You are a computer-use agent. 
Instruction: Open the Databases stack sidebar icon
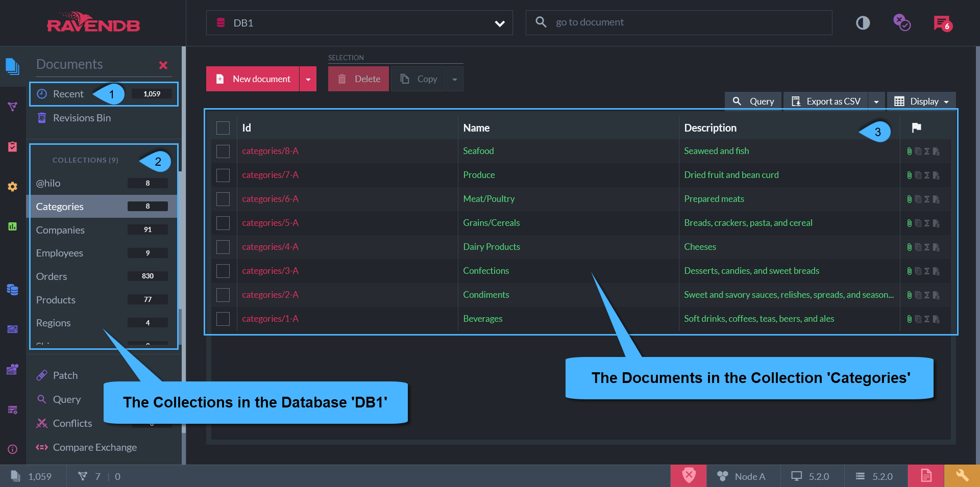coord(12,290)
